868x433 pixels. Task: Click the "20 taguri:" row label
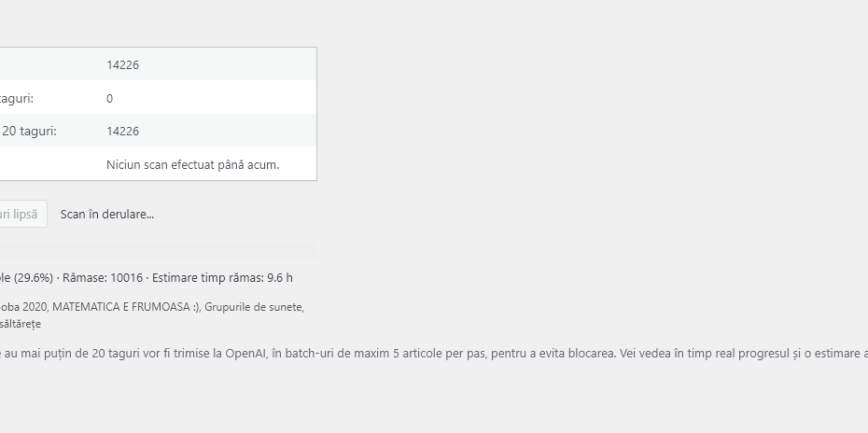(x=29, y=132)
